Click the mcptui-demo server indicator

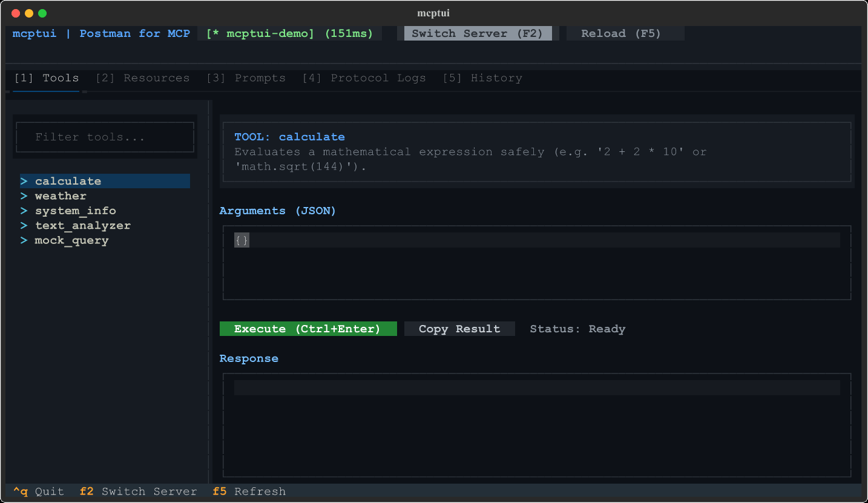(x=289, y=33)
